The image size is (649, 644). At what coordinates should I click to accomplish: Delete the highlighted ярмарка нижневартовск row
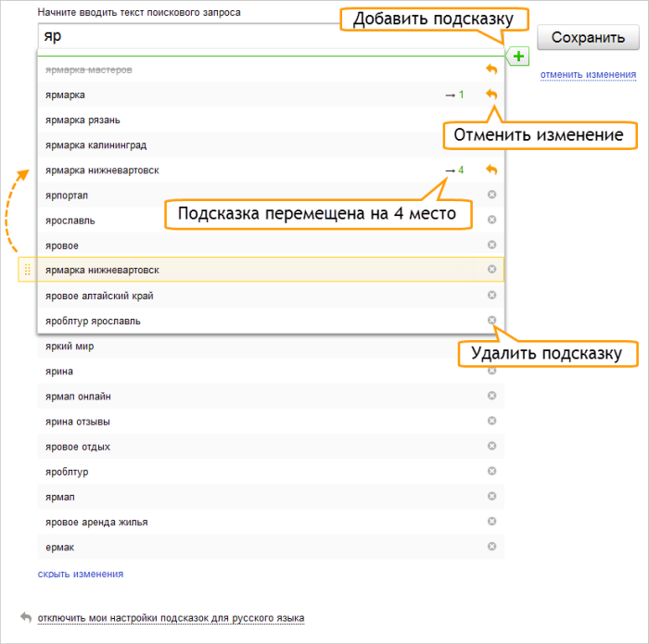pyautogui.click(x=491, y=270)
